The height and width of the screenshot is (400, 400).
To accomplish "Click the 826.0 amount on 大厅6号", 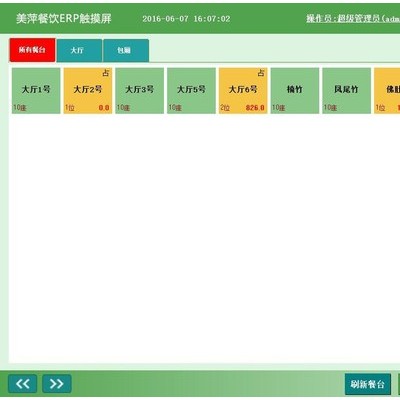I will point(255,108).
